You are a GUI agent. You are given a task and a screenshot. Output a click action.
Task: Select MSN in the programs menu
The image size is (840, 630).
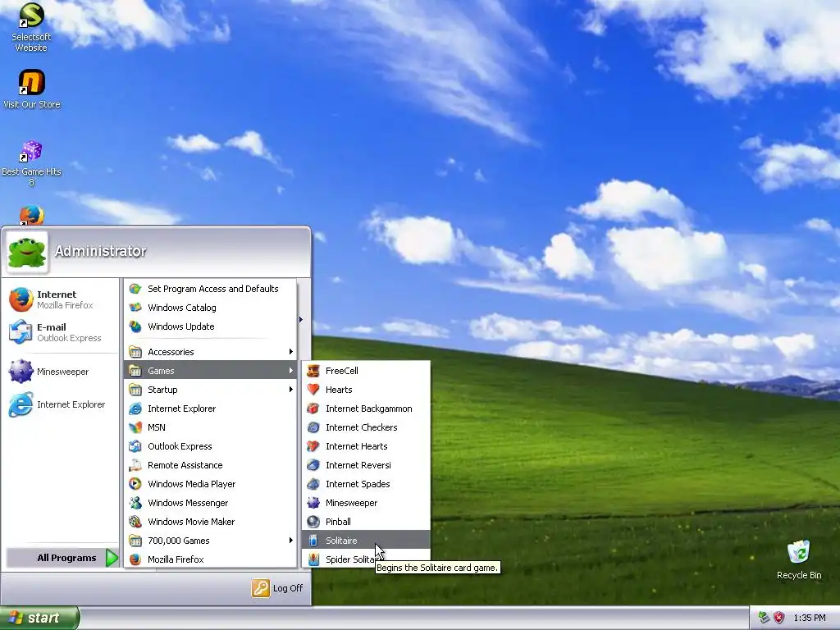click(x=211, y=427)
